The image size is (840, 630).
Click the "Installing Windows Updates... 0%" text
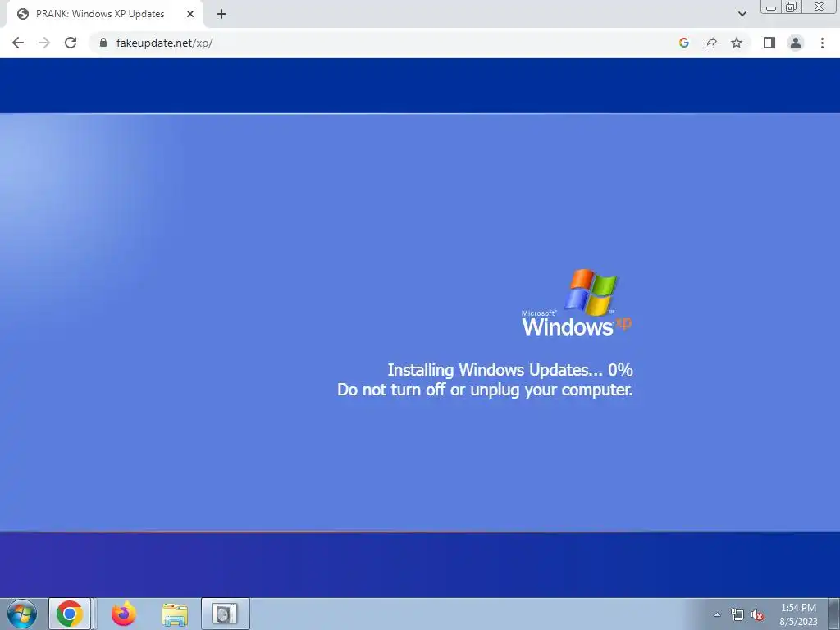click(510, 370)
